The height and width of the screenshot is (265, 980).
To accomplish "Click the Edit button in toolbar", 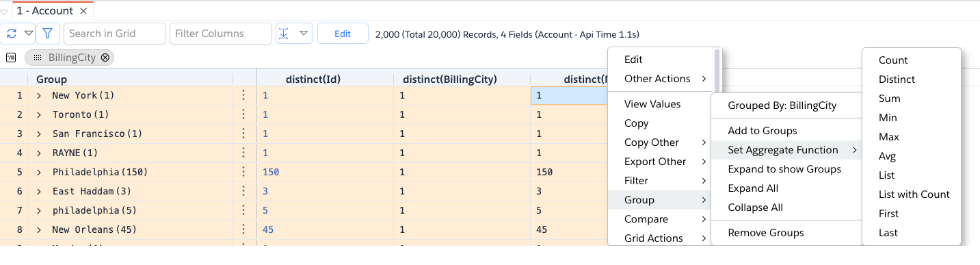I will 343,34.
